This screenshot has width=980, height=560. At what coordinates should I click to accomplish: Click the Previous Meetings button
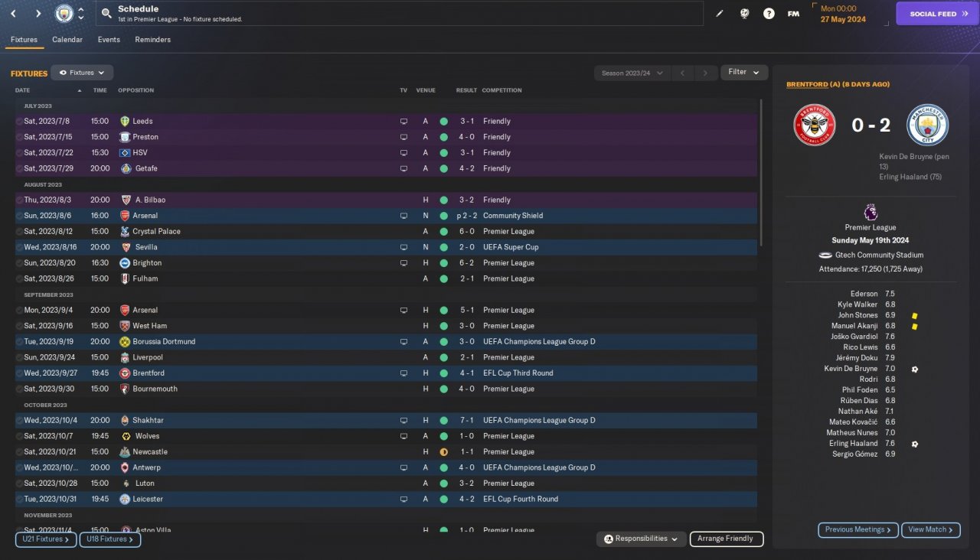(x=857, y=529)
